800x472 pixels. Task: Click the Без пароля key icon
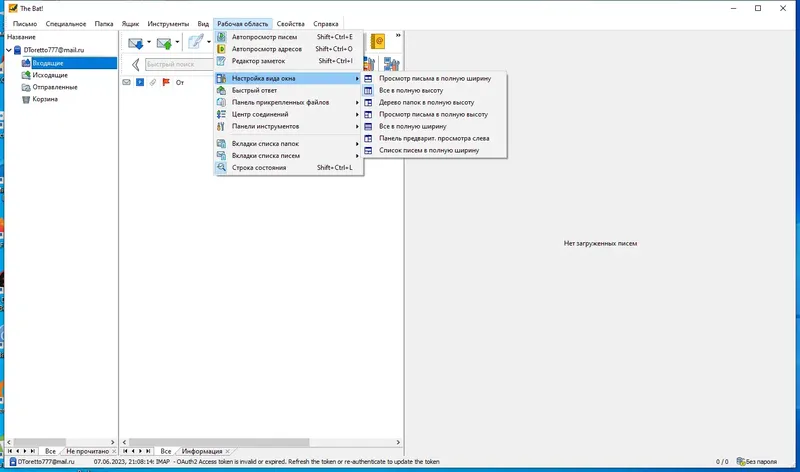741,461
